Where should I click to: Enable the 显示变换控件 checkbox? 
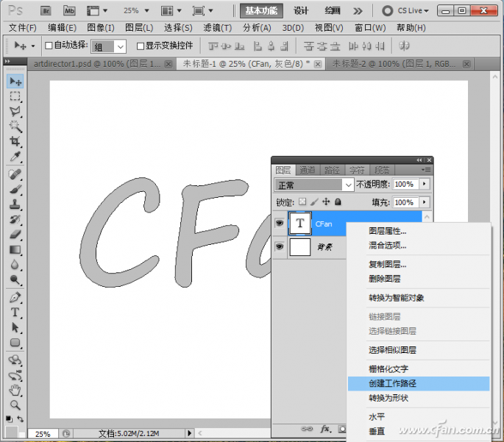[141, 46]
